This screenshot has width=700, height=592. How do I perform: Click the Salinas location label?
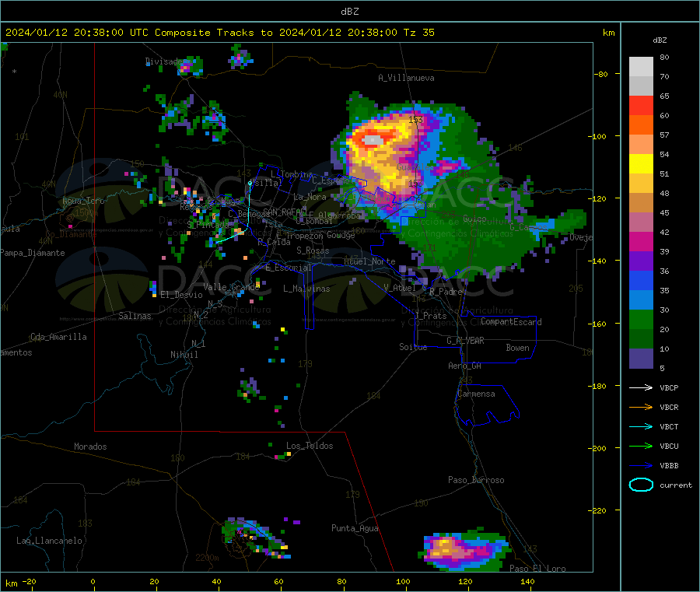tap(135, 316)
